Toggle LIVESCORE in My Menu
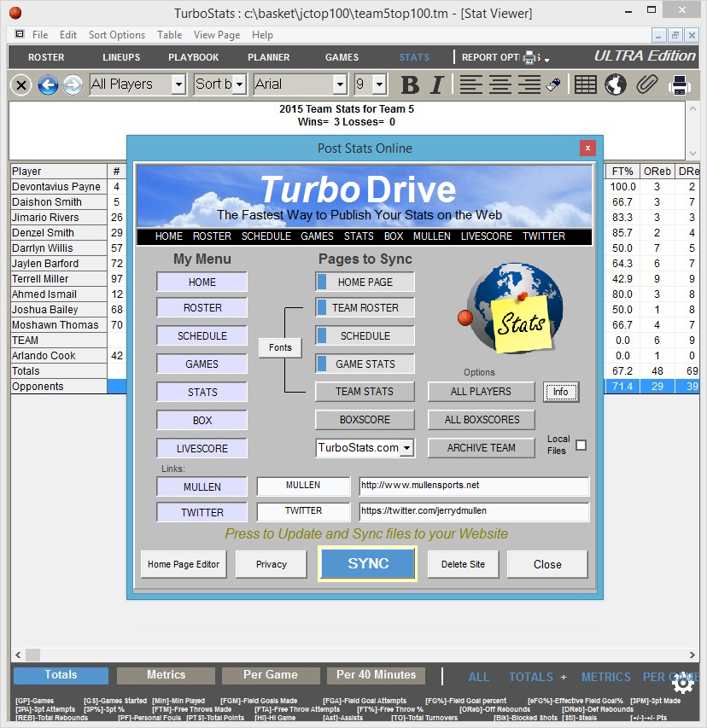707x728 pixels. pos(202,449)
